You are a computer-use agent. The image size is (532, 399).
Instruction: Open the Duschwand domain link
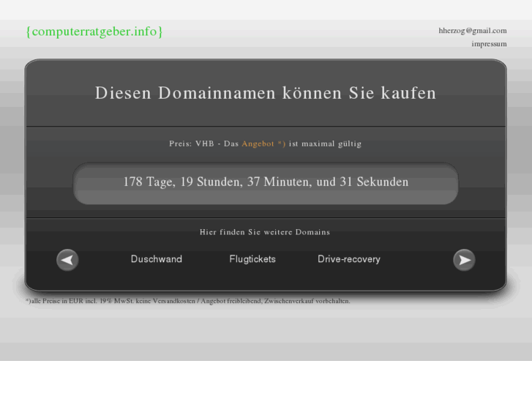tap(157, 259)
